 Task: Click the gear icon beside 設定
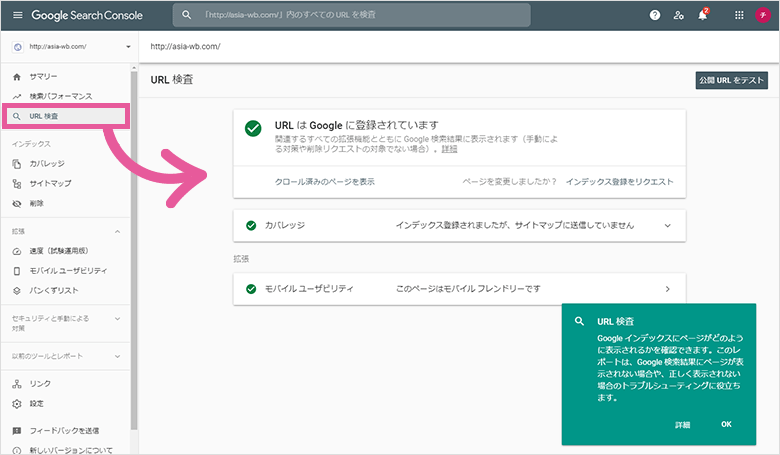click(x=17, y=404)
